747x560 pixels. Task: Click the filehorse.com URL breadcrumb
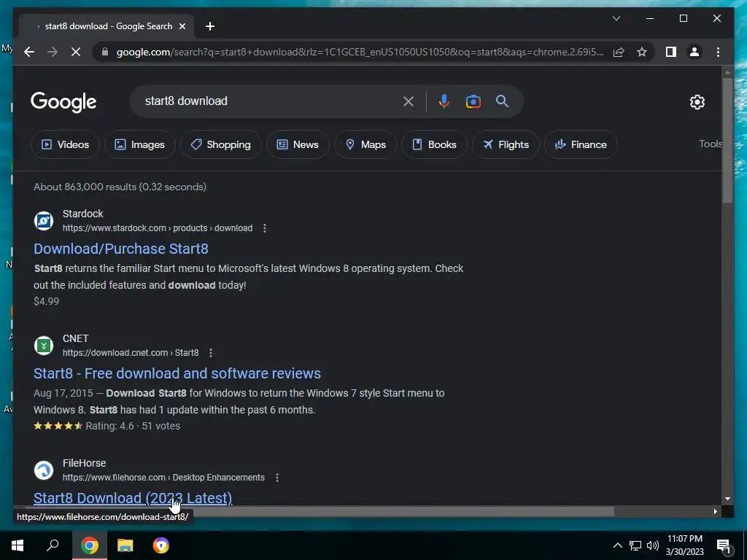coord(163,478)
